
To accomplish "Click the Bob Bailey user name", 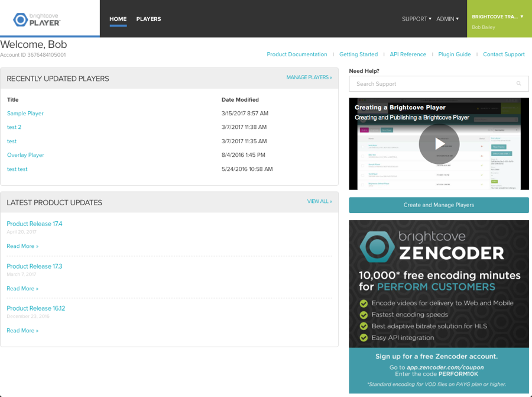I will (x=483, y=27).
